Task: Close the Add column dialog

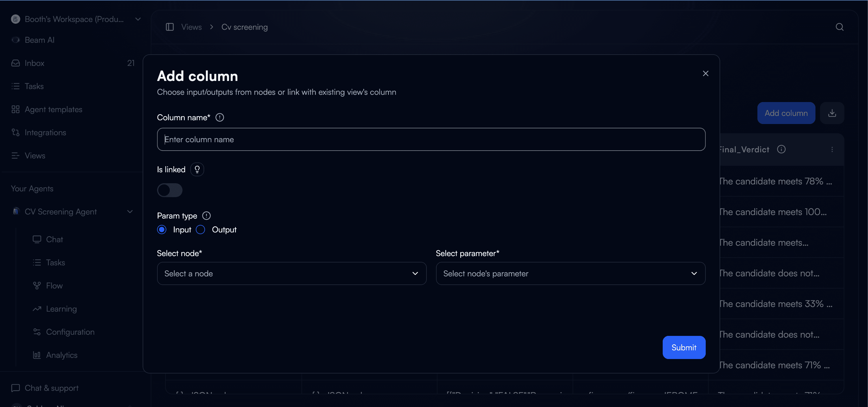Action: click(x=705, y=73)
